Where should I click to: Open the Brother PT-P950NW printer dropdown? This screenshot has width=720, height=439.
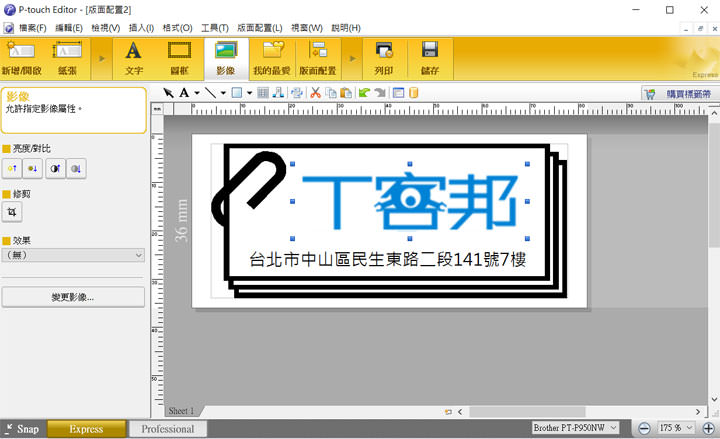[578, 428]
